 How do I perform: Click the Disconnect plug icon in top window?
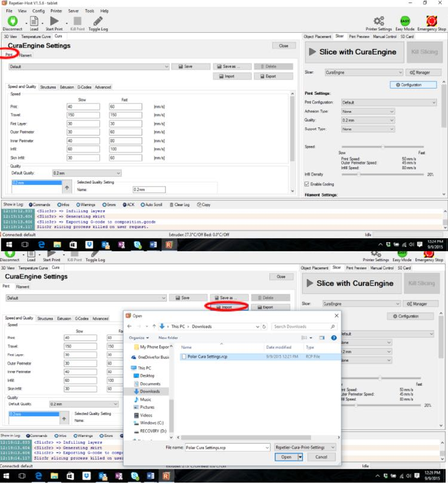pyautogui.click(x=12, y=20)
